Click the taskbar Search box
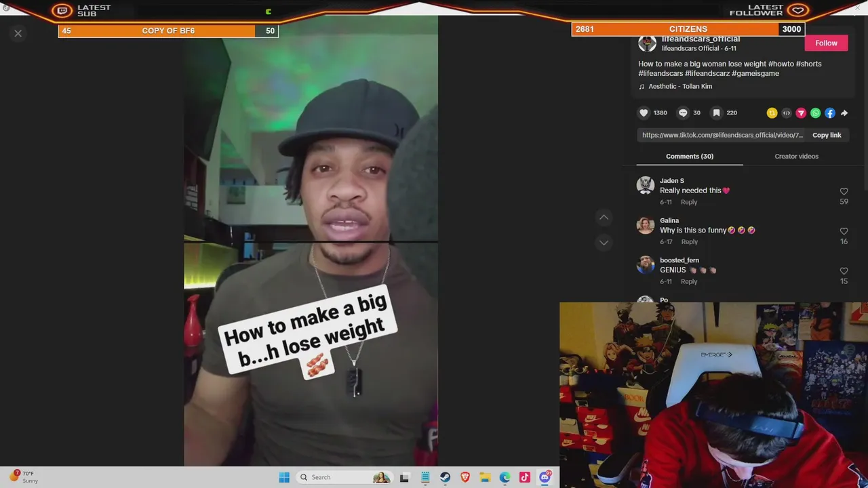The width and height of the screenshot is (868, 488). pyautogui.click(x=344, y=477)
